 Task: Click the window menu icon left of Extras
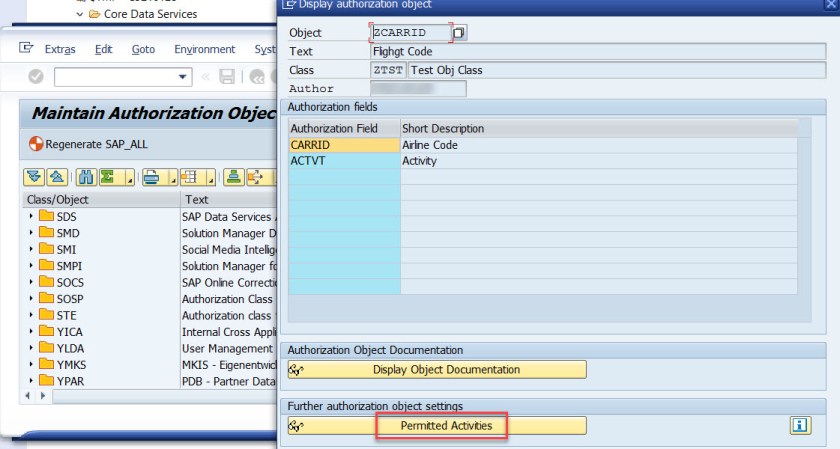tap(26, 48)
